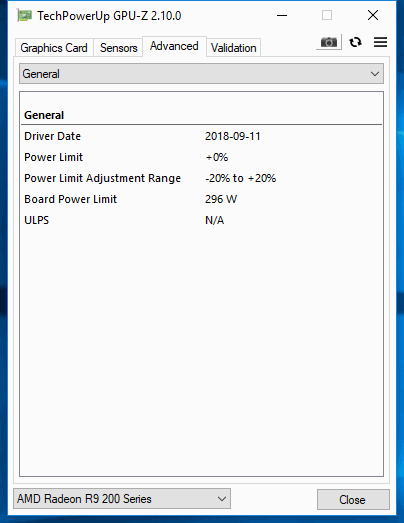Open the hamburger menu icon
Viewport: 404px width, 523px height.
(x=380, y=42)
